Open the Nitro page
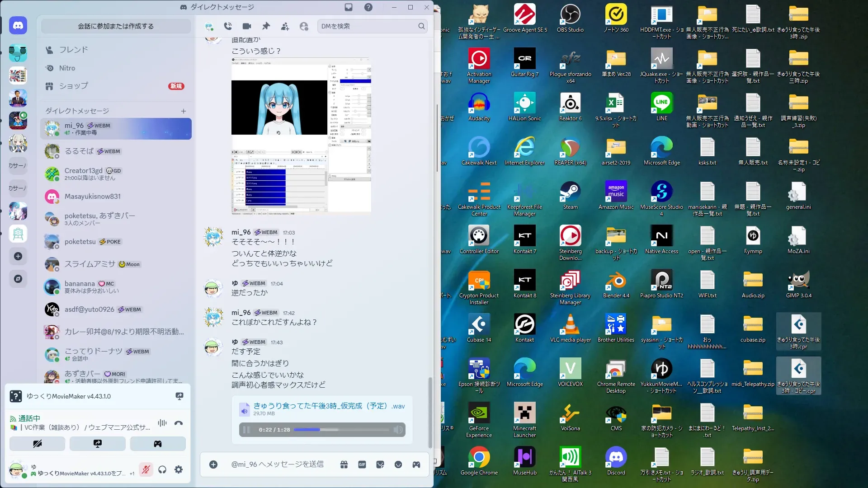The width and height of the screenshot is (868, 488). (67, 68)
